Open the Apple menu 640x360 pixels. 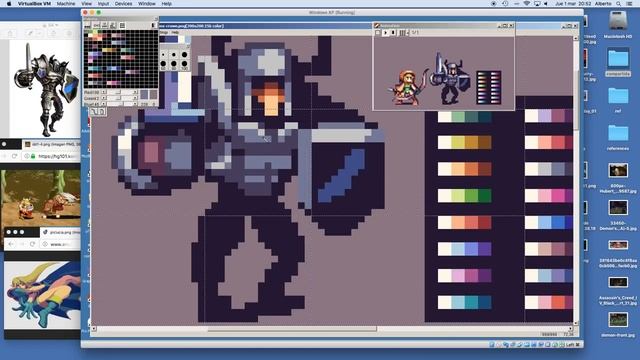click(9, 4)
